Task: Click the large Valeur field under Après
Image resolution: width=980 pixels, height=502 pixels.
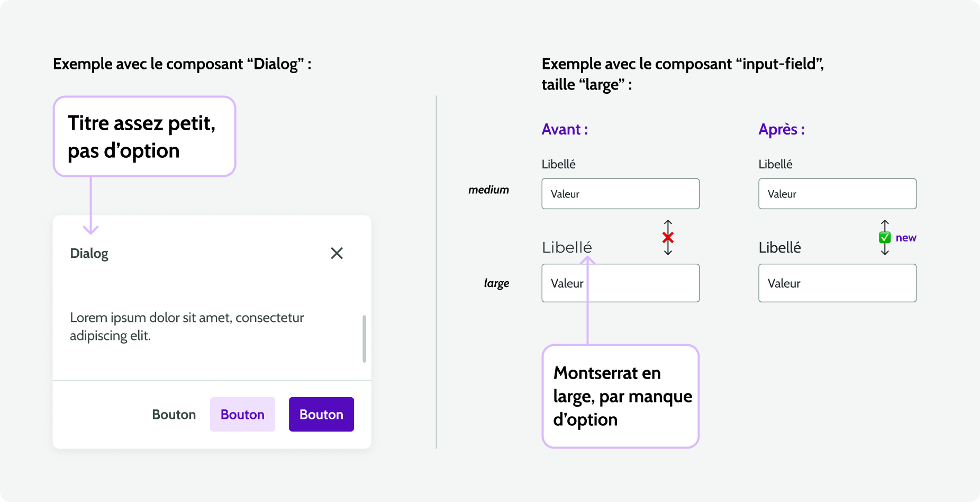Action: click(837, 283)
